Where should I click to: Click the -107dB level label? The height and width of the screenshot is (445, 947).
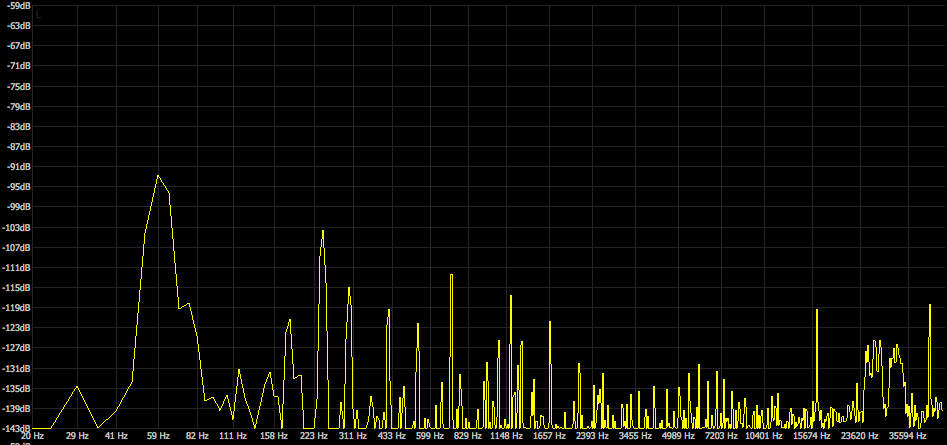click(15, 248)
